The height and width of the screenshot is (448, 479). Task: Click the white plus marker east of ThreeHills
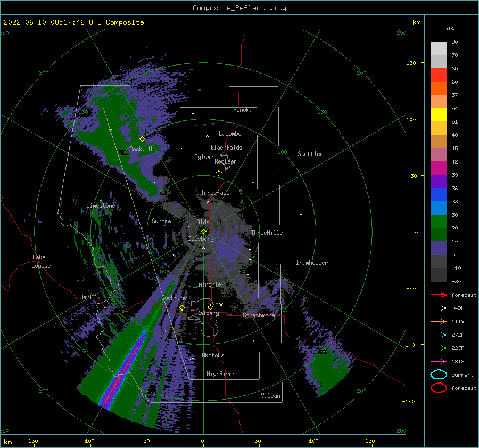(x=301, y=214)
